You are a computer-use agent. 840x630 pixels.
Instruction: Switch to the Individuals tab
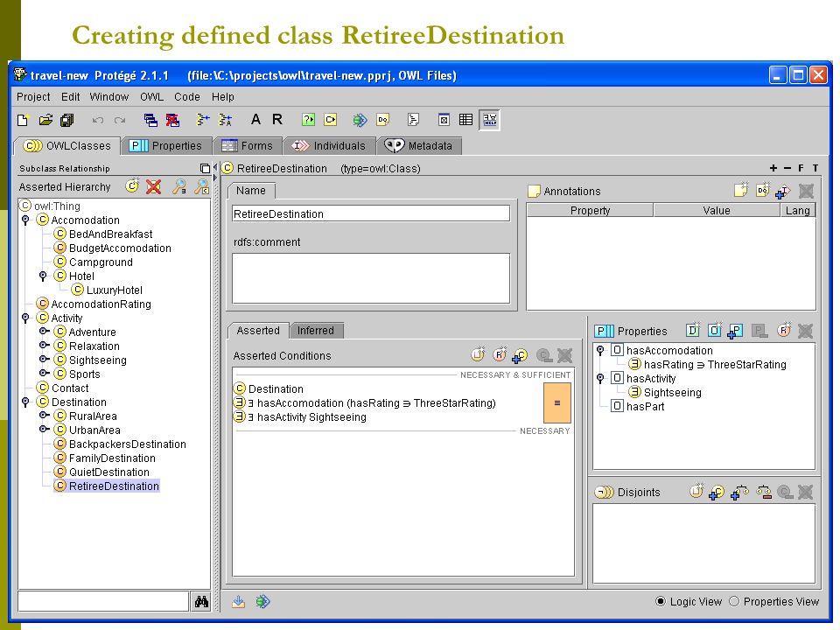[330, 146]
